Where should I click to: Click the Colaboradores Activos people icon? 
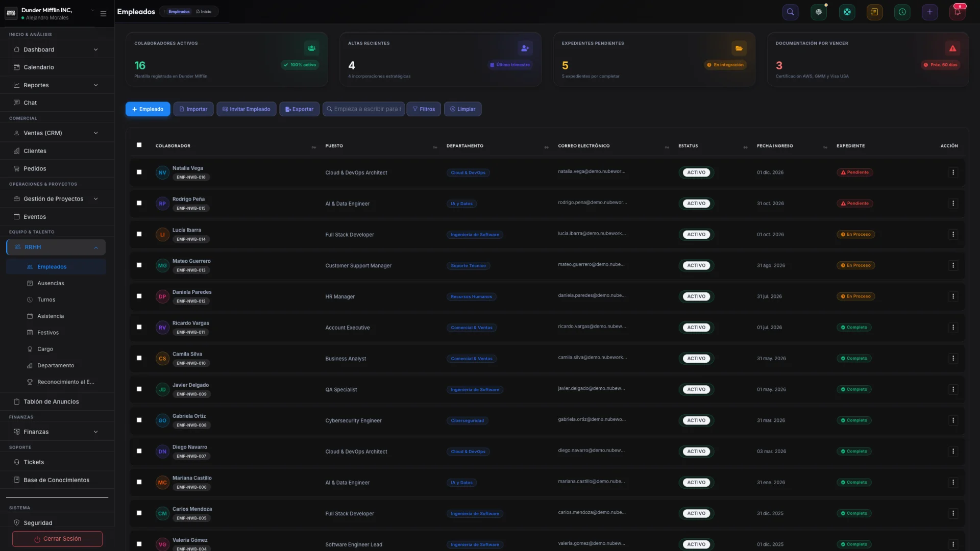pyautogui.click(x=311, y=48)
